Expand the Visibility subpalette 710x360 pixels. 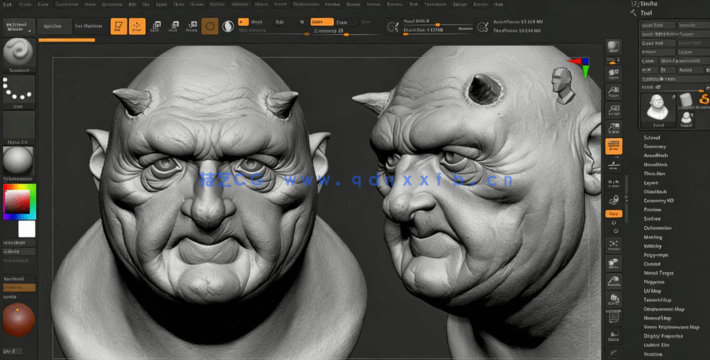[652, 246]
